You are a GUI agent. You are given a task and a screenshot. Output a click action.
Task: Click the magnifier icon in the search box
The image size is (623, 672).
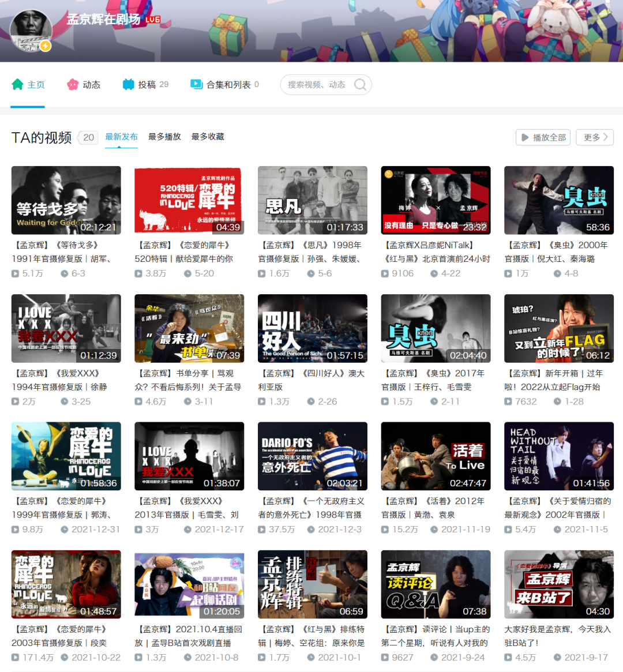click(361, 84)
